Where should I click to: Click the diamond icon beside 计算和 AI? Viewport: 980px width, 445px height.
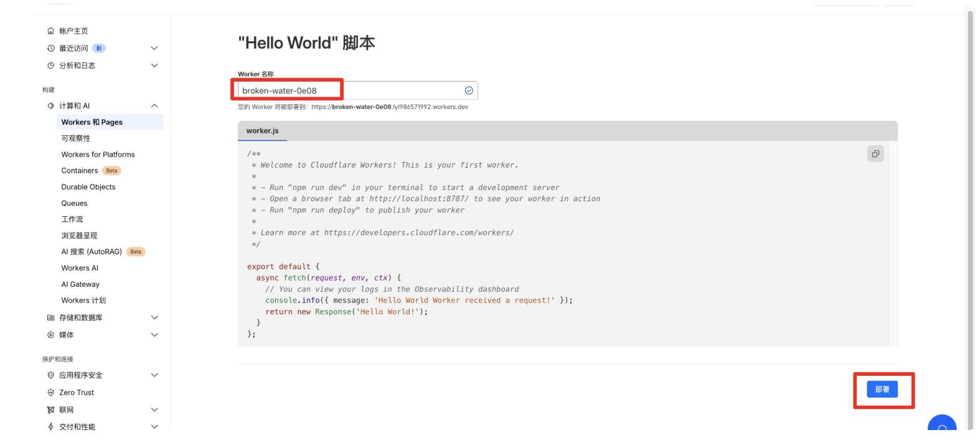click(x=51, y=106)
